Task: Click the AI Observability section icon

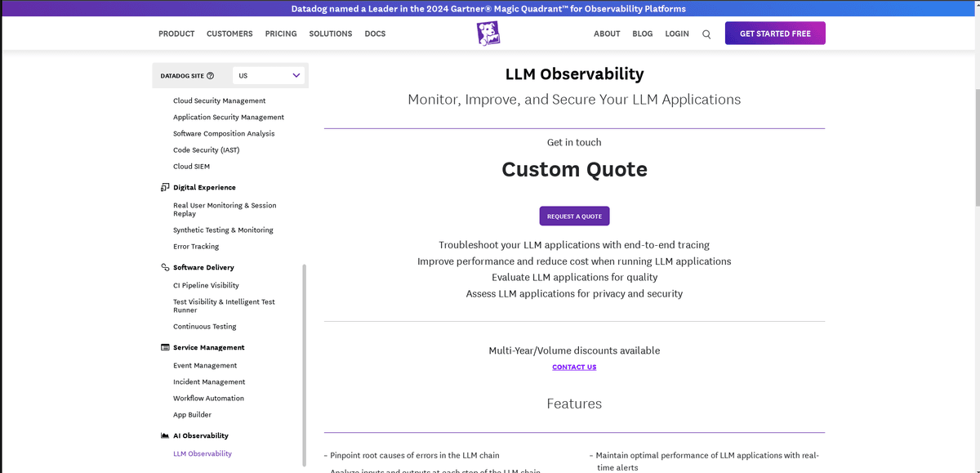Action: pos(164,435)
